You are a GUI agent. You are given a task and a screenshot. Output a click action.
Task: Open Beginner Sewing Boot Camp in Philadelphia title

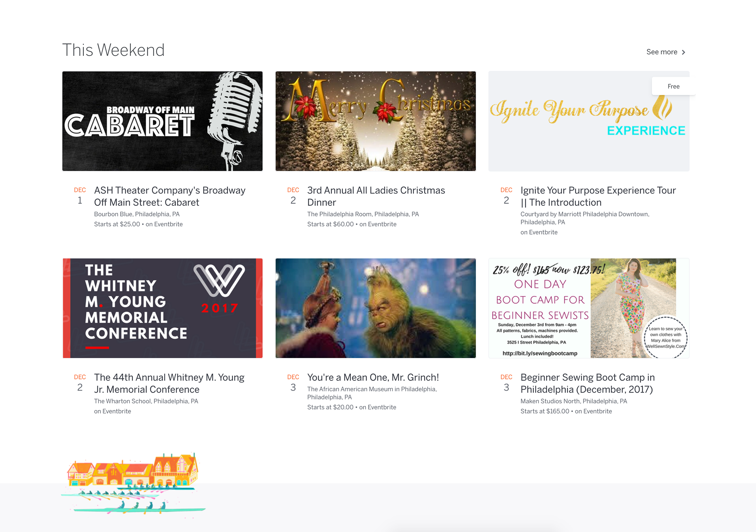coord(587,383)
